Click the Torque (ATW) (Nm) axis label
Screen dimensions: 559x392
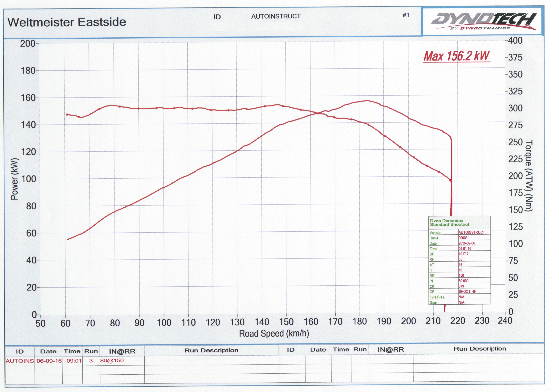pos(529,176)
